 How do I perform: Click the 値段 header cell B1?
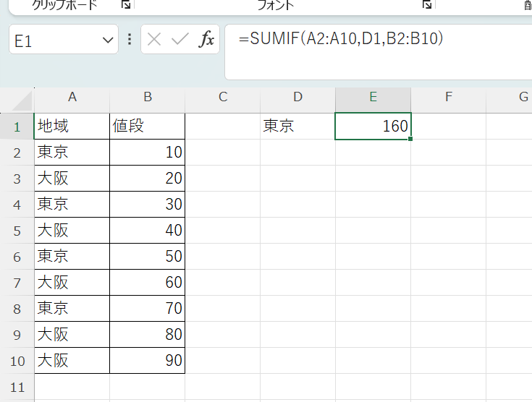(x=147, y=126)
